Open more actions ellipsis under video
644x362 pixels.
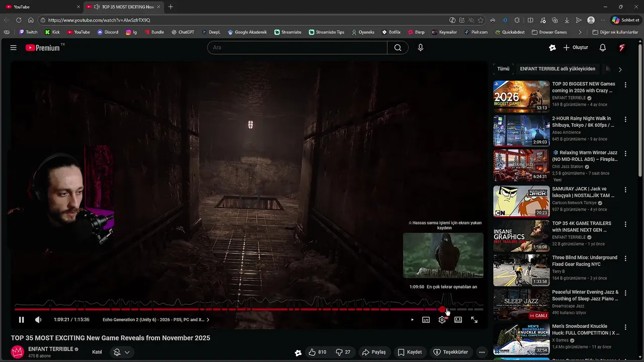coord(482,352)
